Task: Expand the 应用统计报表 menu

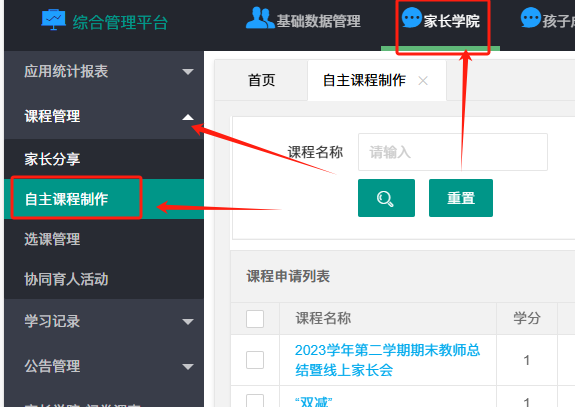Action: pyautogui.click(x=104, y=72)
